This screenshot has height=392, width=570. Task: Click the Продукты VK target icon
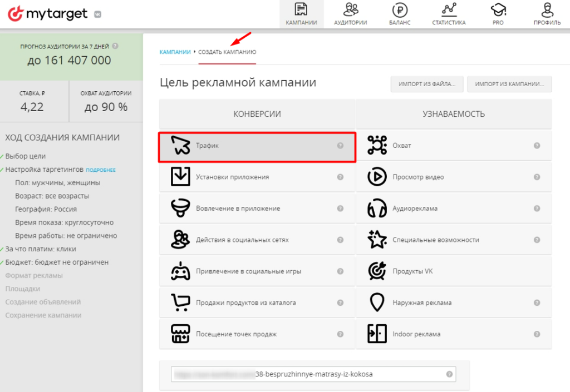pos(377,271)
